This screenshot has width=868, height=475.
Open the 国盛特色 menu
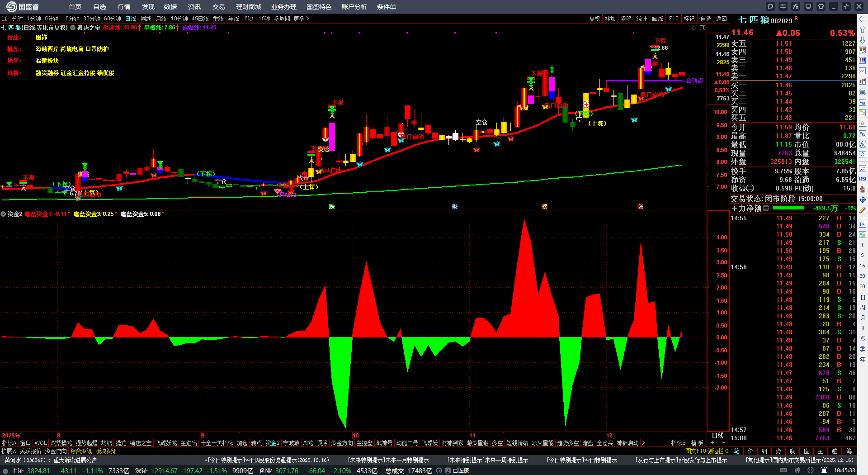[x=319, y=7]
